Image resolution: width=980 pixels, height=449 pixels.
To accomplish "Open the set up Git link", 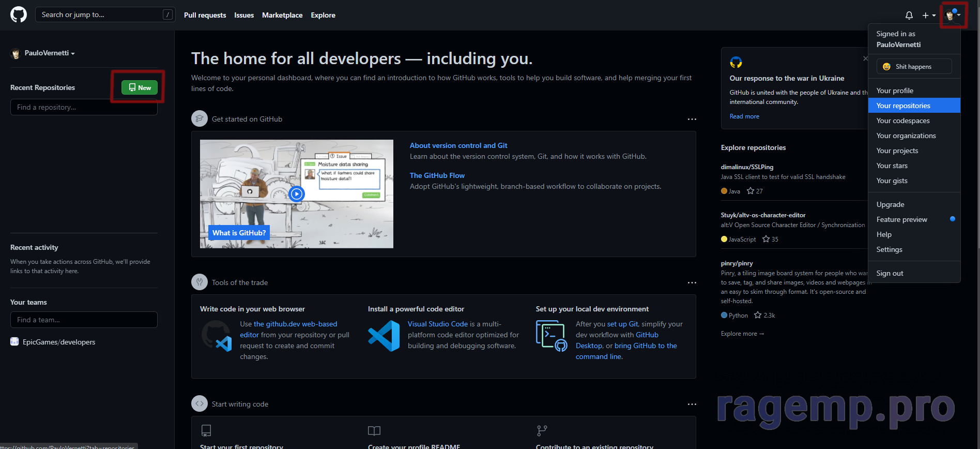I will (623, 324).
